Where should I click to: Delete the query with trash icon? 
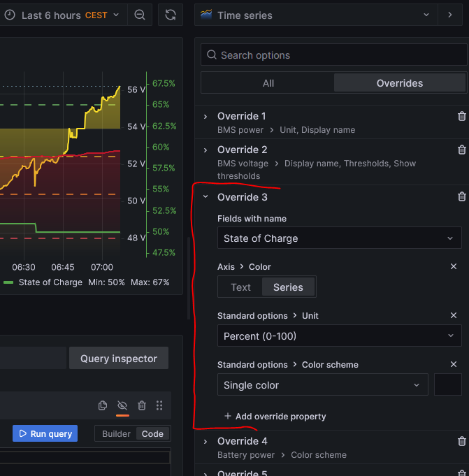point(142,405)
